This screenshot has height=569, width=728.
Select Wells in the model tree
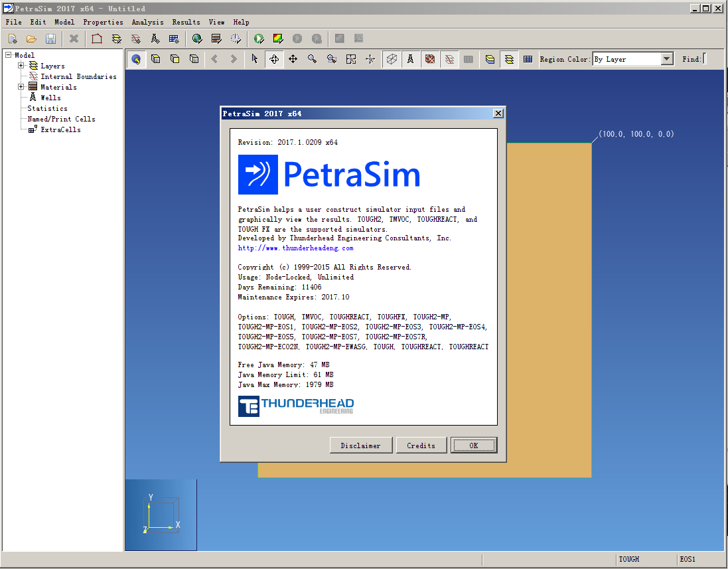[x=50, y=98]
